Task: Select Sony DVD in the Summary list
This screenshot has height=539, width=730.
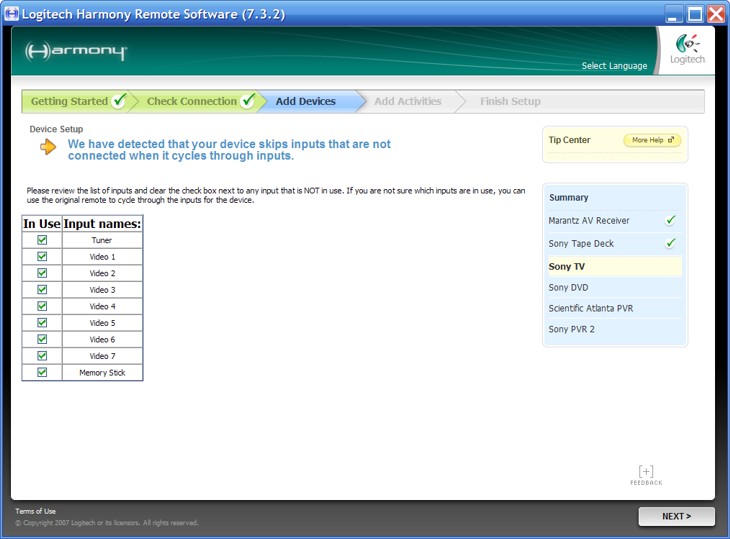Action: pyautogui.click(x=568, y=288)
